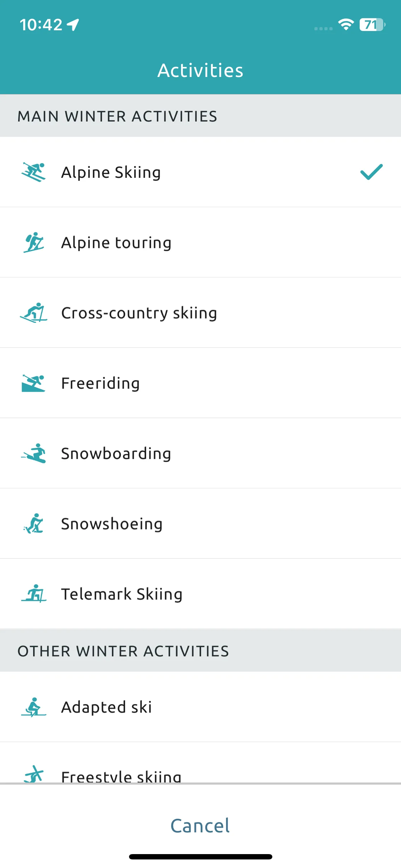Tap the location arrow in status bar

pos(73,25)
